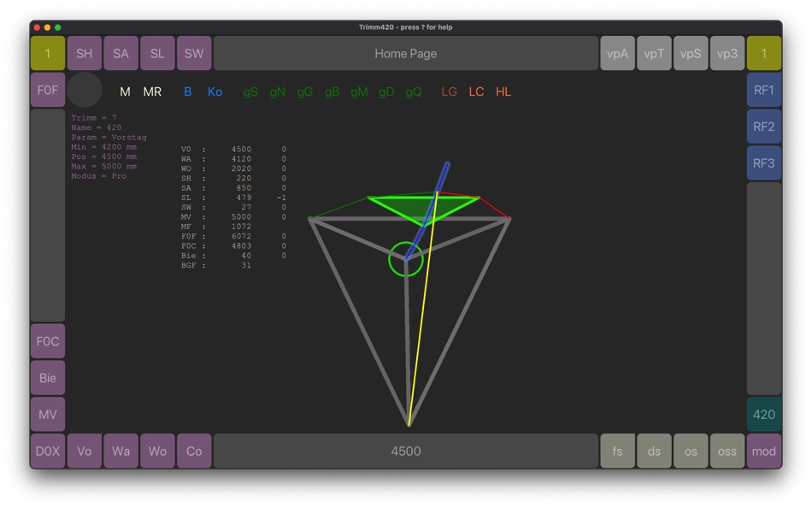This screenshot has height=508, width=812.
Task: Click the D0X button
Action: click(x=48, y=451)
